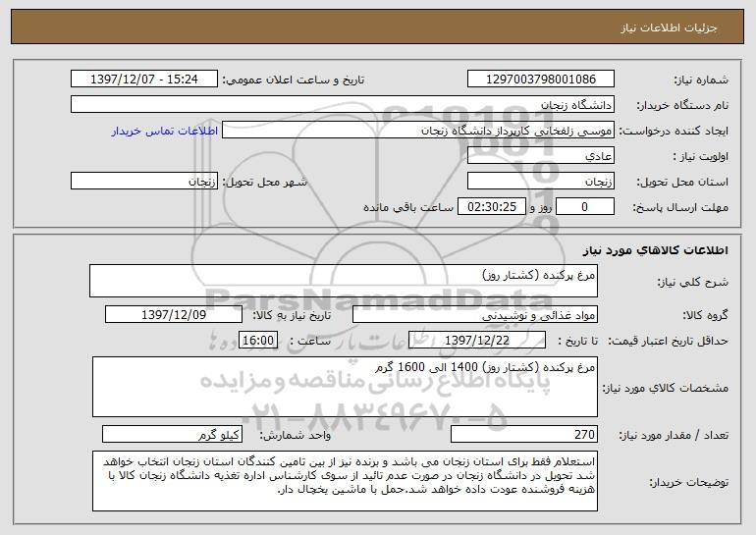Click the need date field 1397/12/09
The image size is (756, 535).
(x=174, y=315)
